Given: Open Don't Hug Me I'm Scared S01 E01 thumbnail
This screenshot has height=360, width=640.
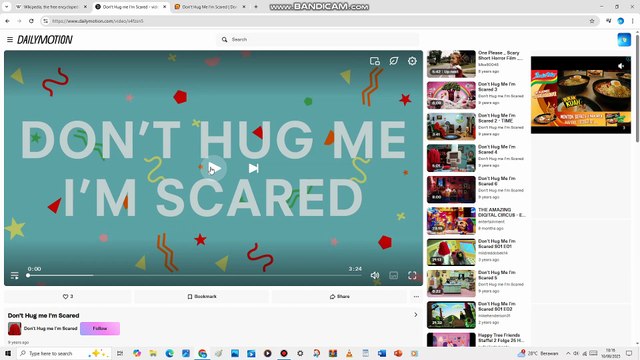Looking at the screenshot, I should (x=451, y=252).
